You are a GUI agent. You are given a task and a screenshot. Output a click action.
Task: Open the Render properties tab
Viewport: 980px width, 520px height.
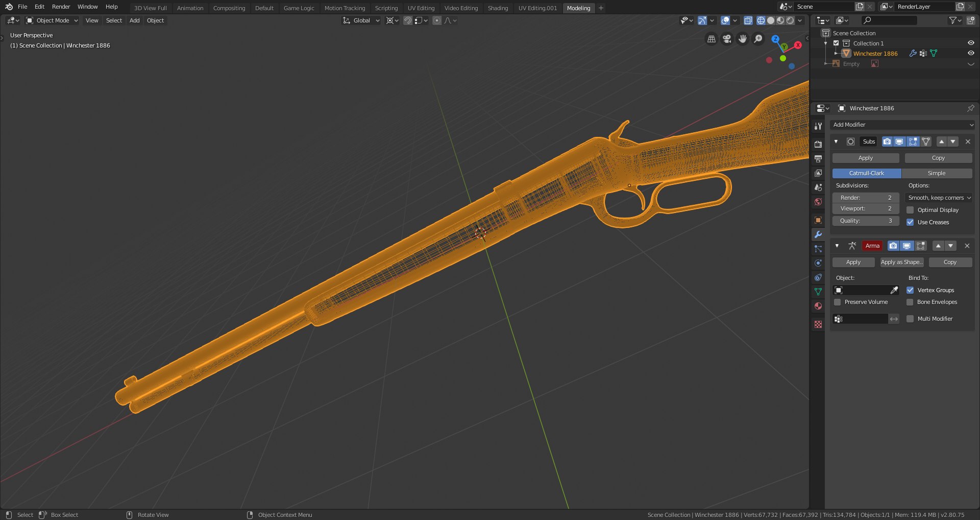pyautogui.click(x=818, y=145)
